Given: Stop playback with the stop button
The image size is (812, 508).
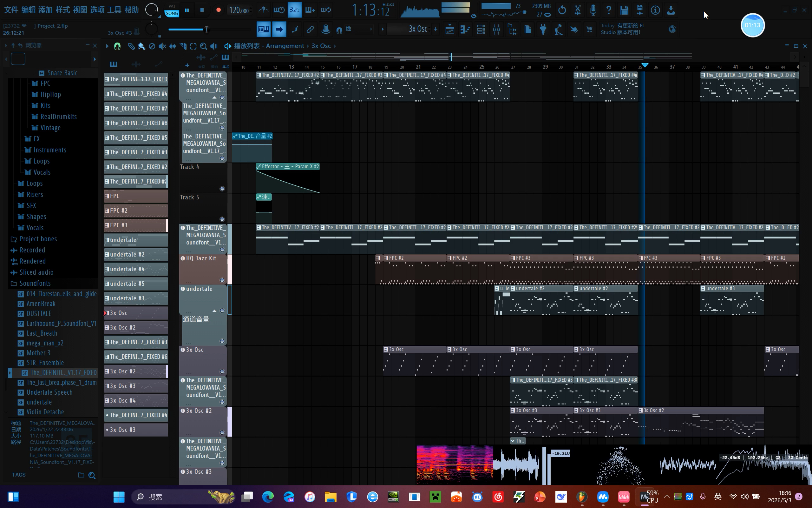Looking at the screenshot, I should click(202, 10).
